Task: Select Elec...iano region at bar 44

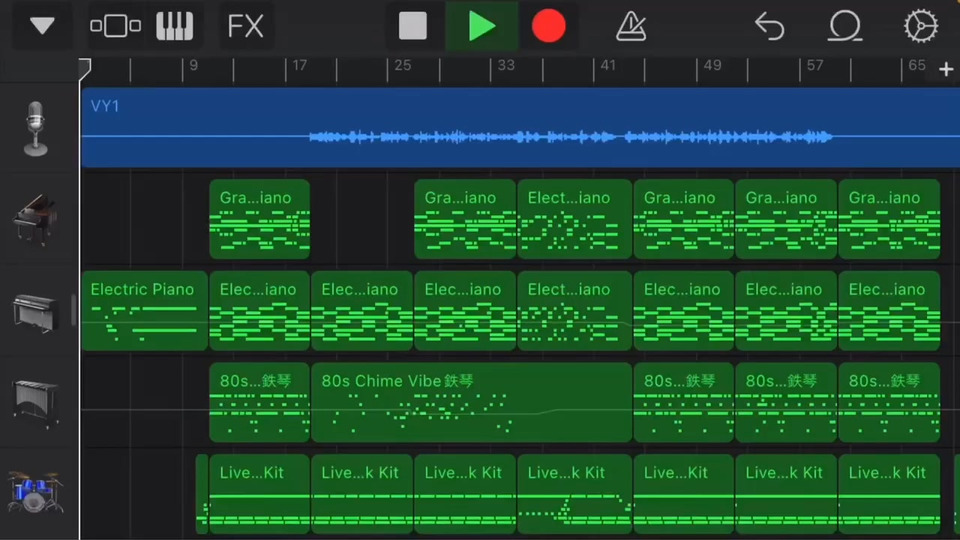Action: pyautogui.click(x=683, y=310)
